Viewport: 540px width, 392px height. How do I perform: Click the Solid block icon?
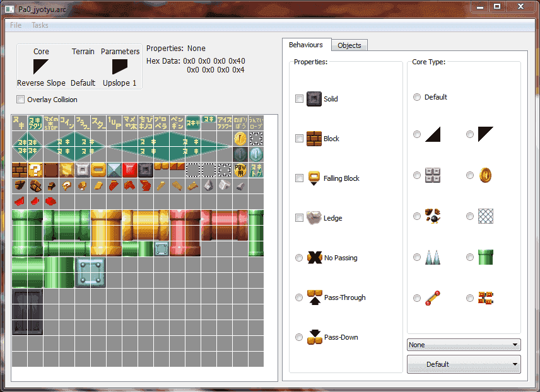[x=314, y=99]
